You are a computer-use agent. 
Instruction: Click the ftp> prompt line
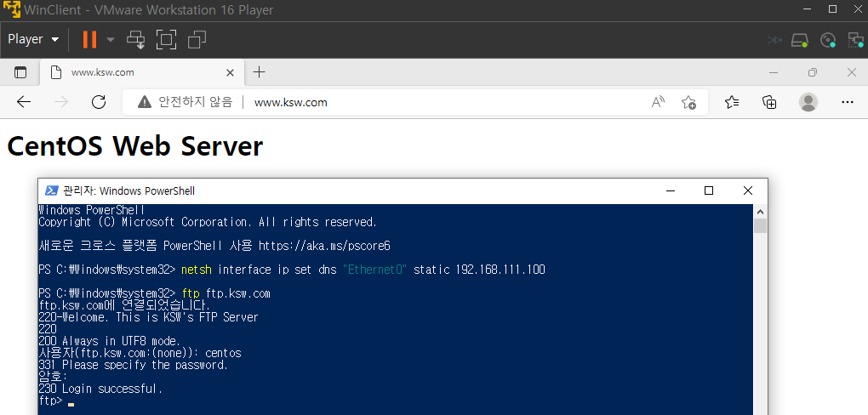coord(50,401)
